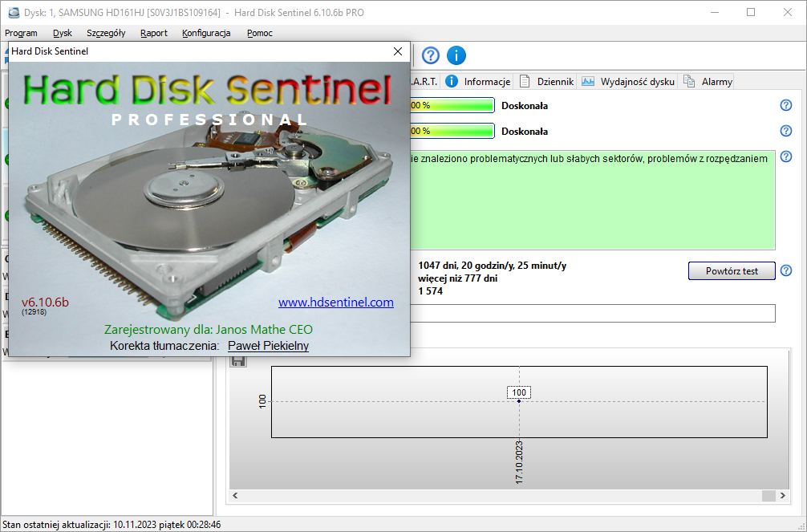Screen dimensions: 807x532
Task: Click the green status description text box
Action: [x=593, y=201]
